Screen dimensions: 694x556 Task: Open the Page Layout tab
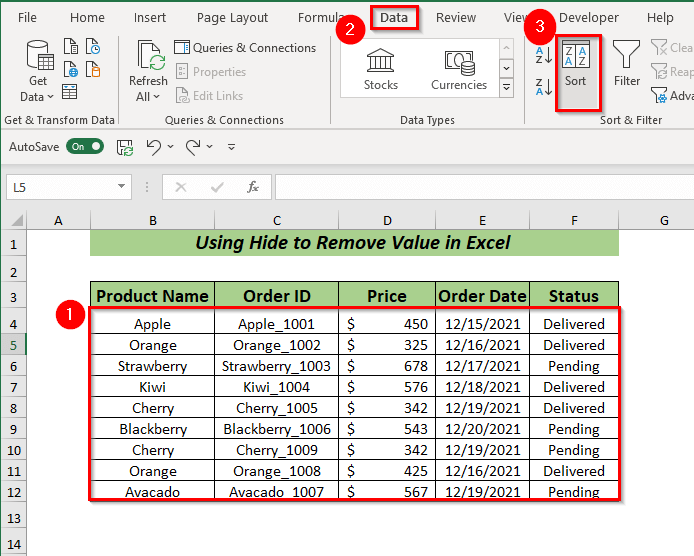click(x=232, y=17)
